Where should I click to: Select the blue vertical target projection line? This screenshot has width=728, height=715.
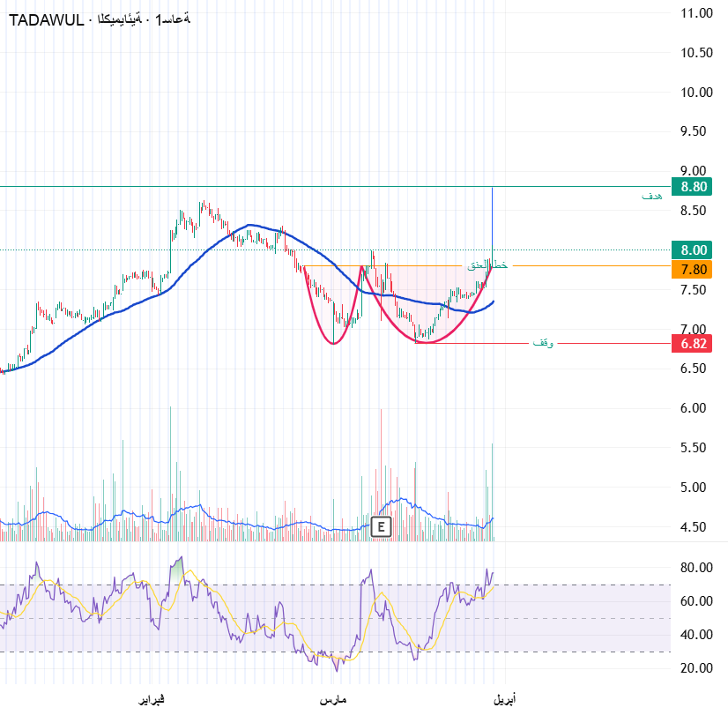(492, 220)
